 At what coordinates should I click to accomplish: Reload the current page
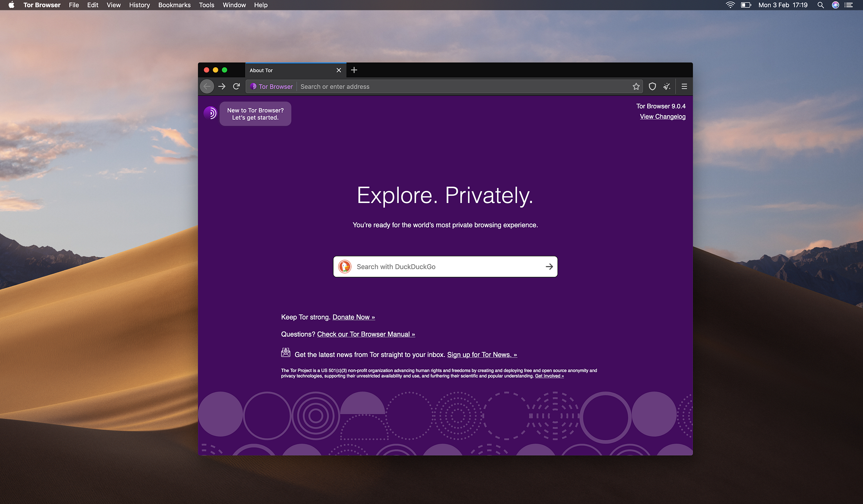pos(236,87)
